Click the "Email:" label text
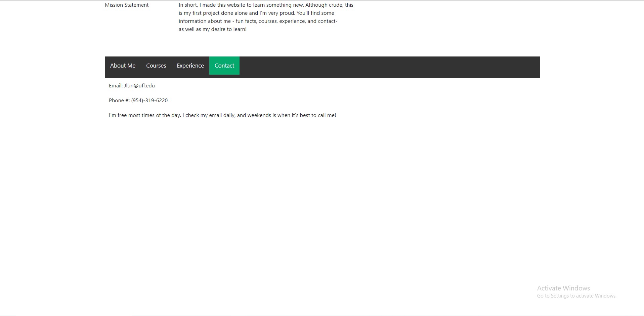Image resolution: width=644 pixels, height=316 pixels. (x=116, y=86)
